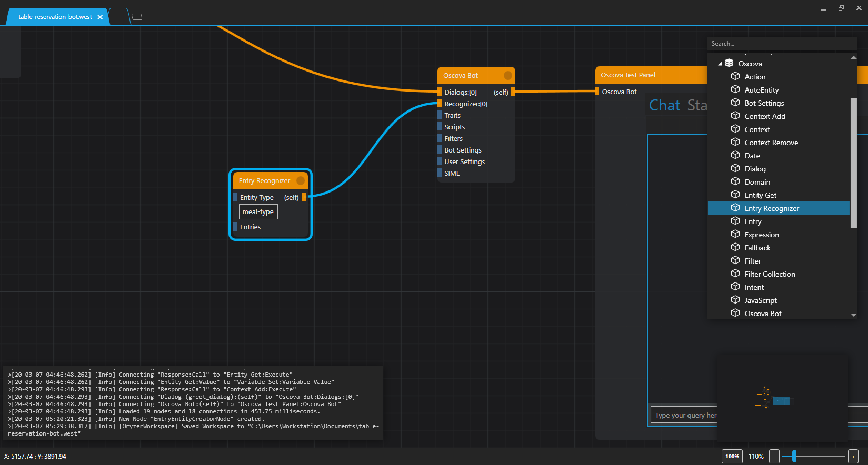Click the scroll up arrow of node list
The height and width of the screenshot is (465, 868).
coord(853,57)
